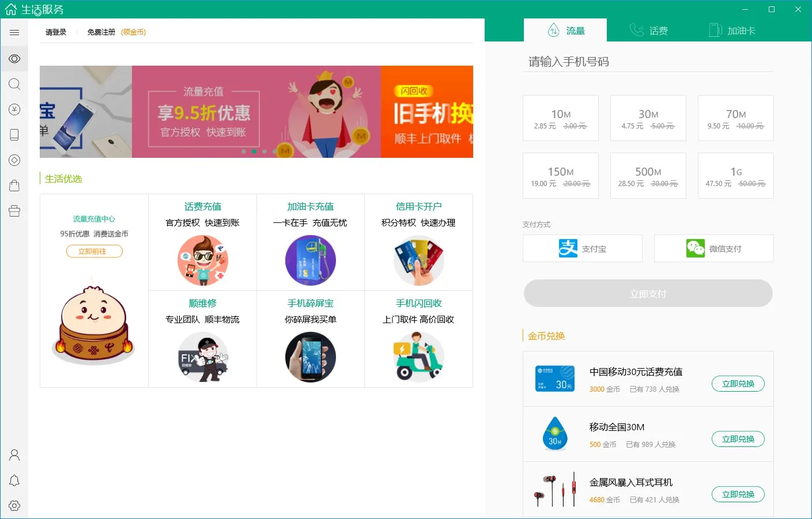This screenshot has height=519, width=812.
Task: Open the orange 旧手机换 banner
Action: point(427,112)
